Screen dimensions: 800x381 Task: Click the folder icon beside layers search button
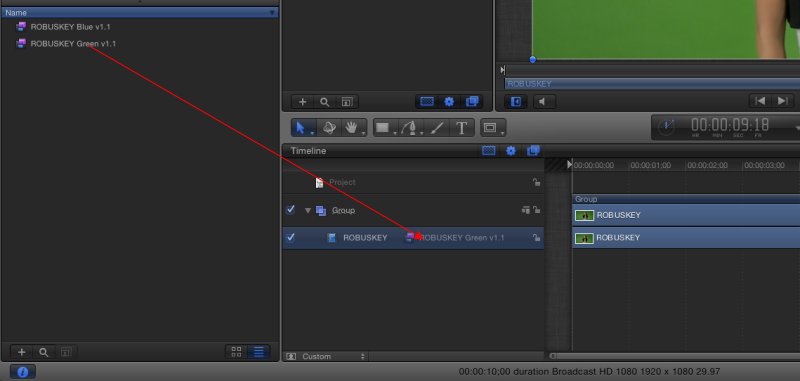(346, 101)
